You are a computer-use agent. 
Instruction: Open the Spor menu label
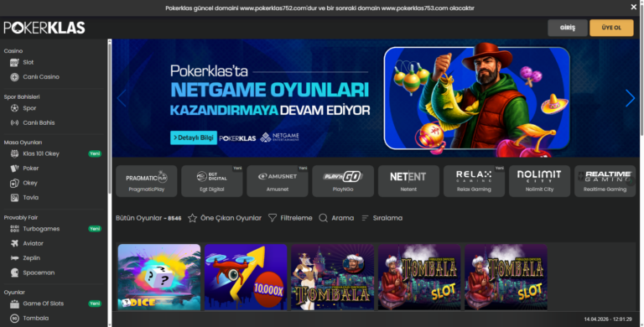(x=29, y=108)
